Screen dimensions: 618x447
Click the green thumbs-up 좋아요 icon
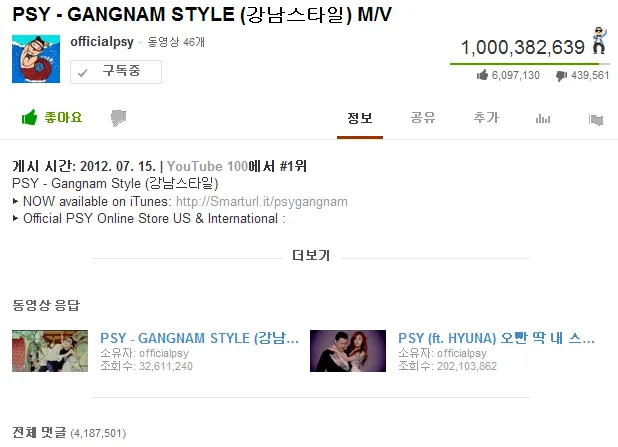[29, 117]
